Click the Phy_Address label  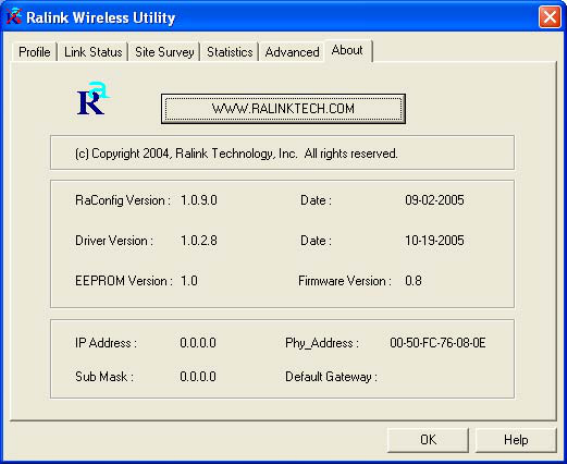(x=322, y=343)
